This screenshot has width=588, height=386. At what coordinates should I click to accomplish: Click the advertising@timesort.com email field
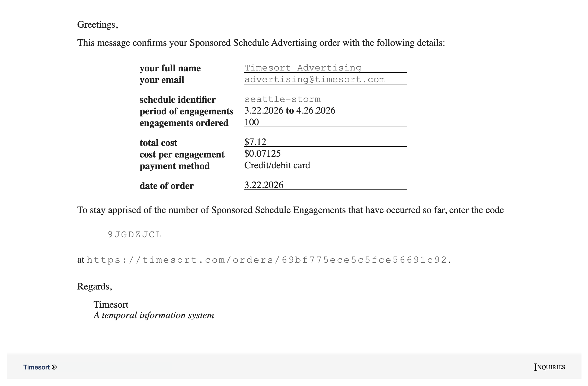(325, 80)
